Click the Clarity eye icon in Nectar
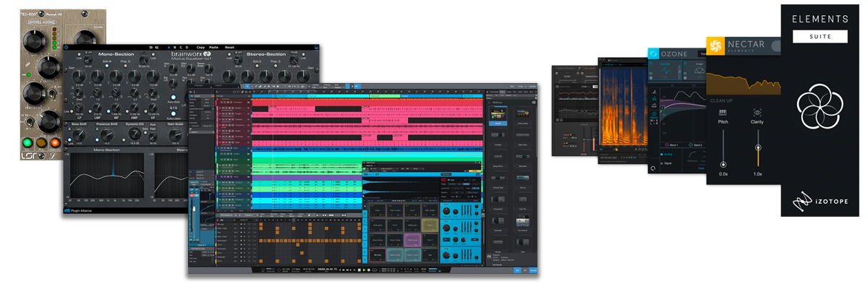Screen dimensions: 868x289 click(757, 113)
